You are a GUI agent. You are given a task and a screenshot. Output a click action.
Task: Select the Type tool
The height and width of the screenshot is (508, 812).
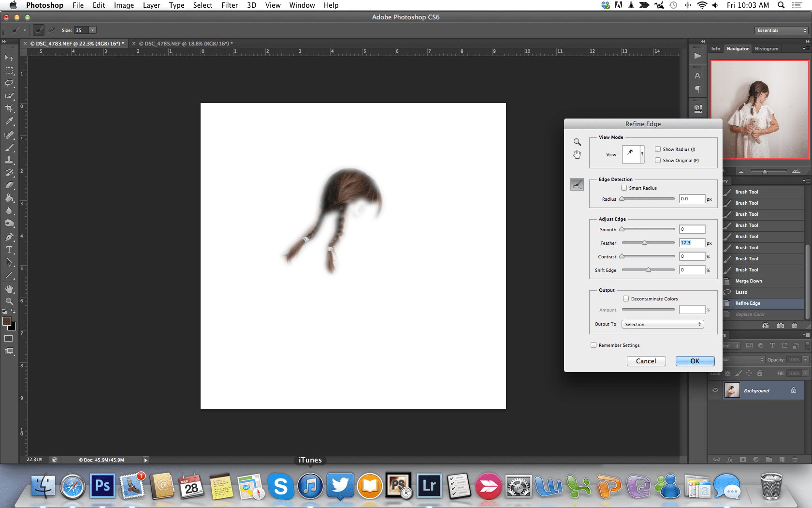coord(9,250)
